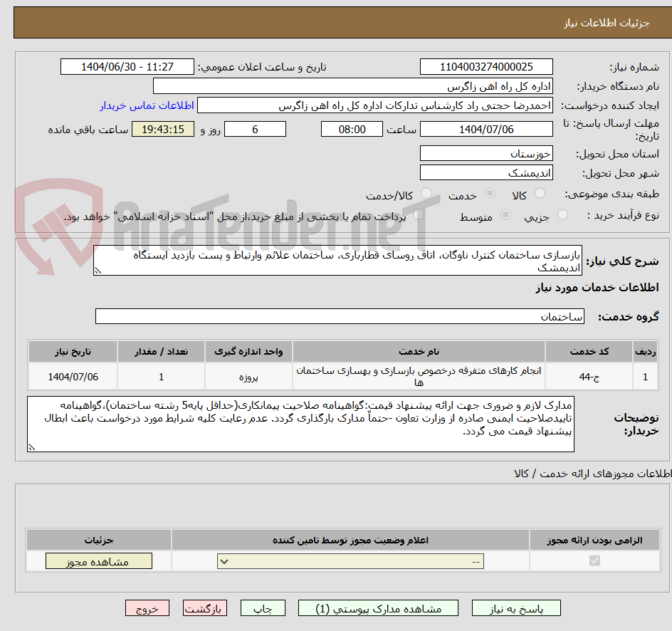
Task: Open the اعلام وضعیت مجوز dropdown arrow
Action: 223,561
